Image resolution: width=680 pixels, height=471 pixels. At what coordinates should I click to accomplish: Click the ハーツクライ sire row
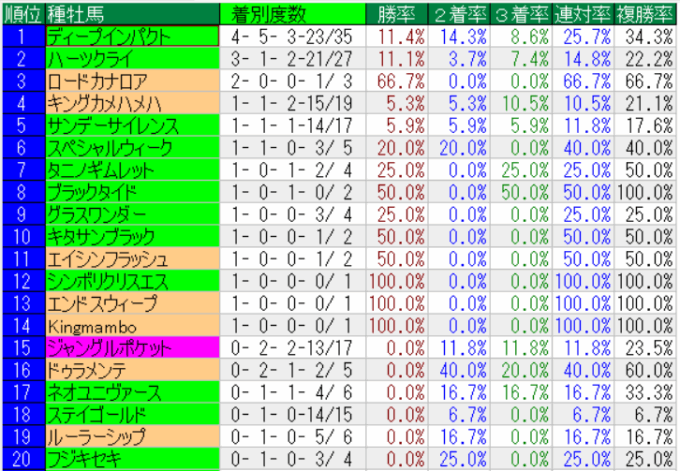click(x=130, y=58)
